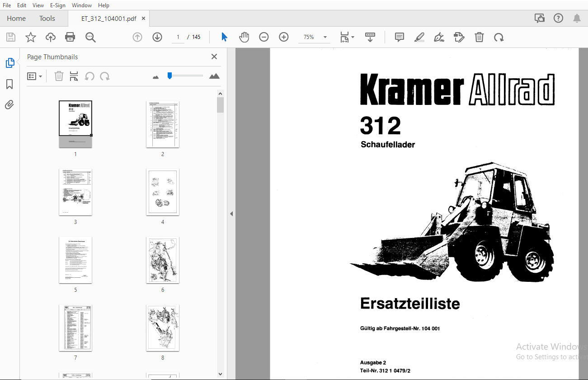Screen dimensions: 588x380
Task: Select the page 6 thumbnail
Action: (163, 260)
